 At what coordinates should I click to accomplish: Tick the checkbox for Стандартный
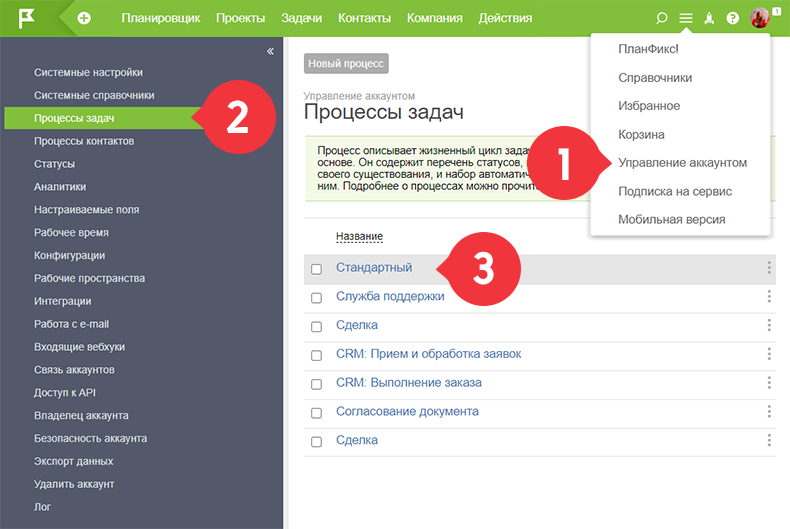316,269
